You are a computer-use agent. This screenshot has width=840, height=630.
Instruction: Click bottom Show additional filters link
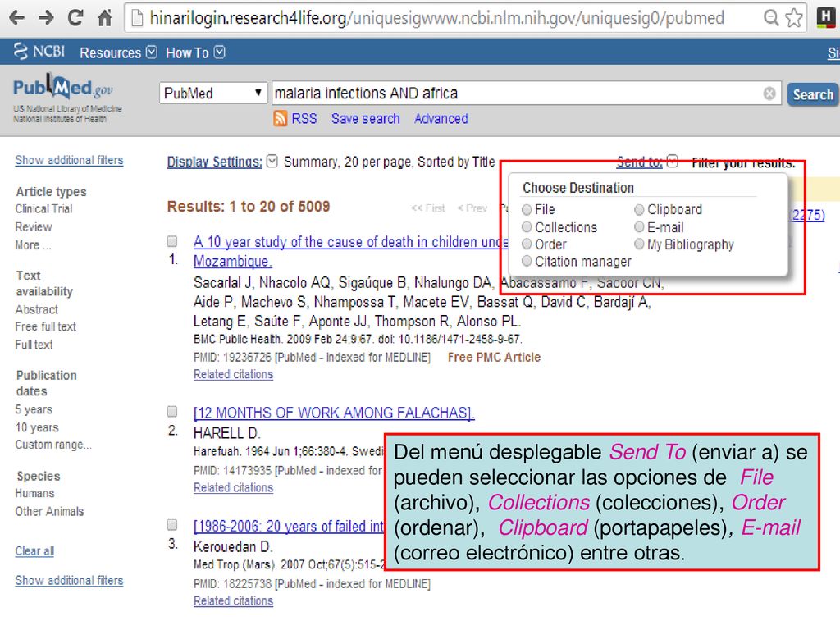coord(69,580)
